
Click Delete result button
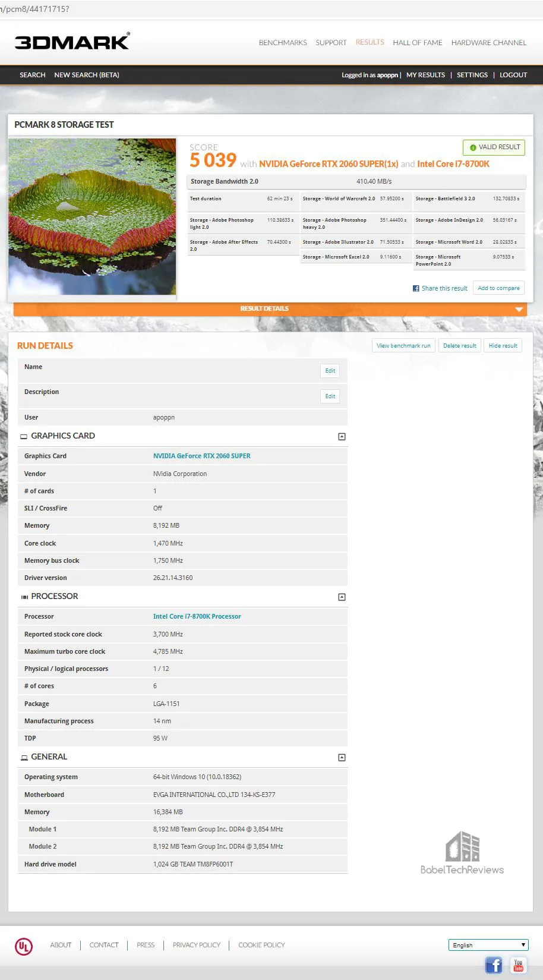point(460,346)
